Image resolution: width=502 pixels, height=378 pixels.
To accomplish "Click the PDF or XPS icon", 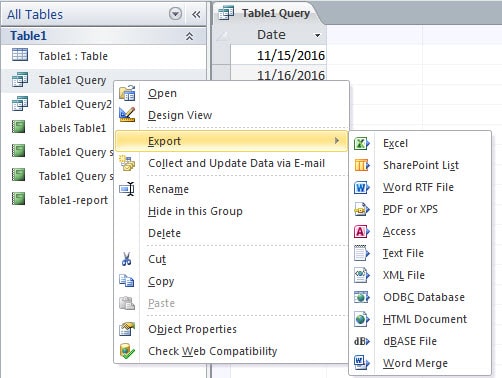I will coord(362,209).
